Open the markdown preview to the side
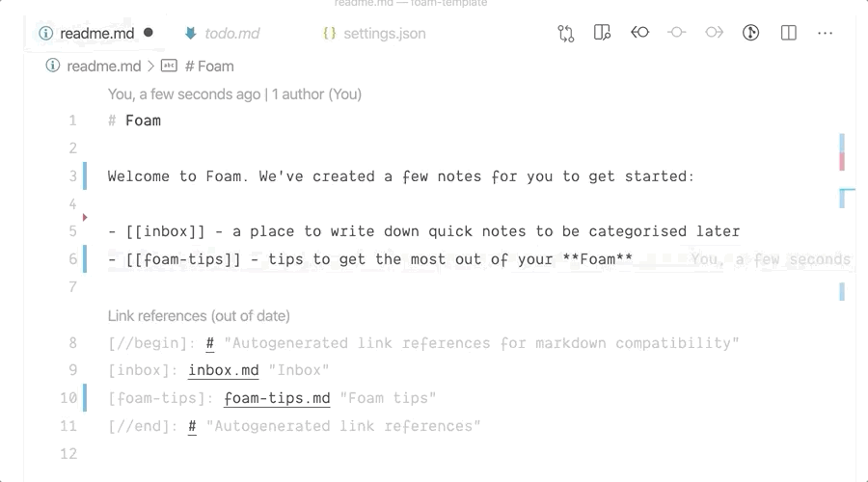The width and height of the screenshot is (868, 482). pyautogui.click(x=603, y=34)
